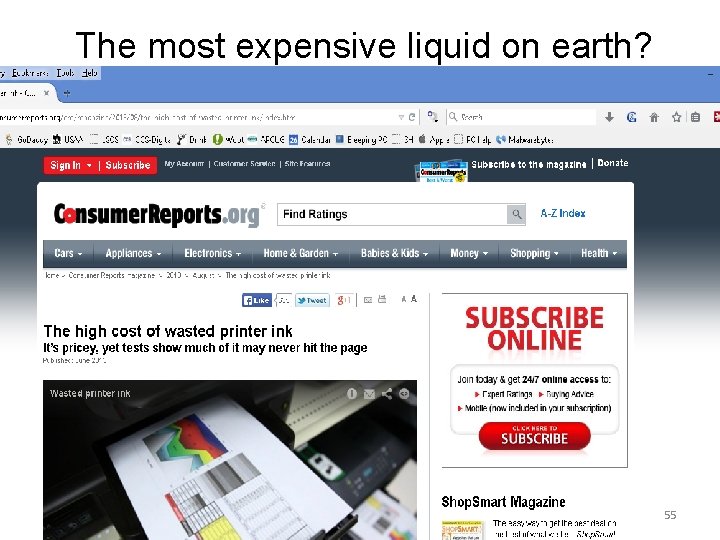The image size is (720, 540).
Task: Expand the Babies & Kids menu
Action: pos(394,253)
